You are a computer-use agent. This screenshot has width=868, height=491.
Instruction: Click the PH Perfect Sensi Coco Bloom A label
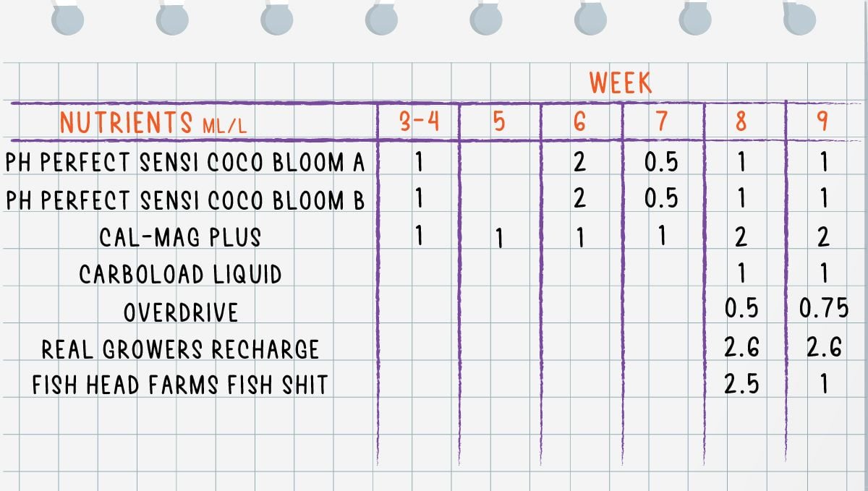pyautogui.click(x=185, y=163)
